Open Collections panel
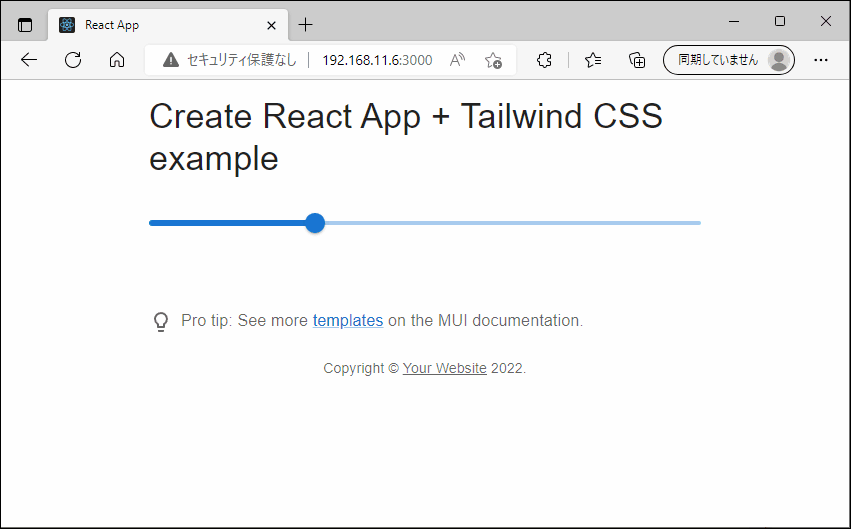The height and width of the screenshot is (529, 851). point(637,60)
